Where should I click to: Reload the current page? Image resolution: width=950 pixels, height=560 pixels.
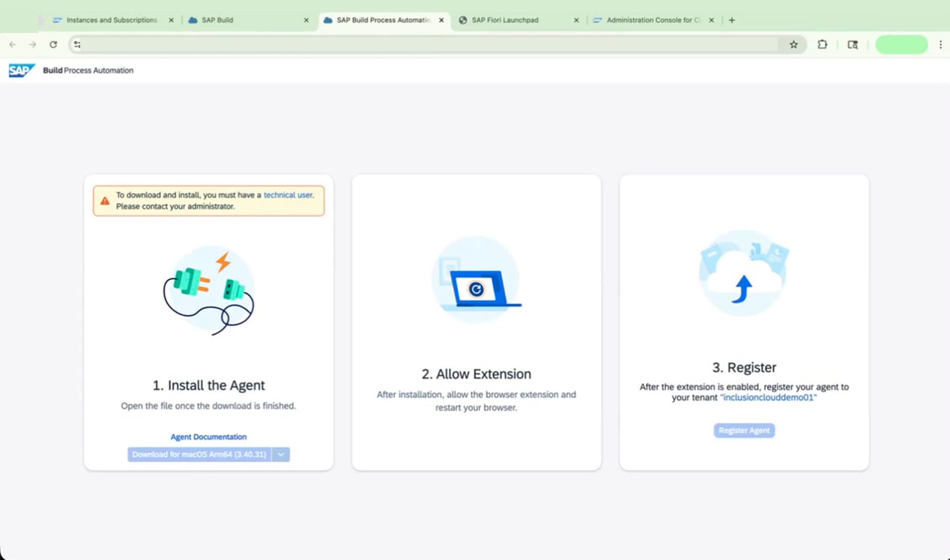point(53,45)
